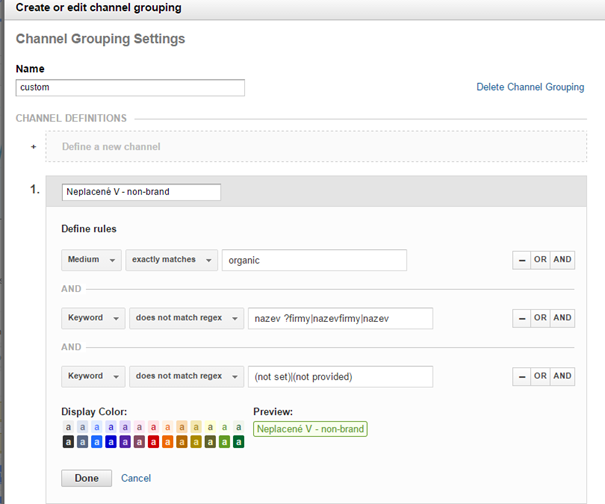Screen dimensions: 605x504
Task: Click the plus icon to define new channel
Action: [33, 147]
